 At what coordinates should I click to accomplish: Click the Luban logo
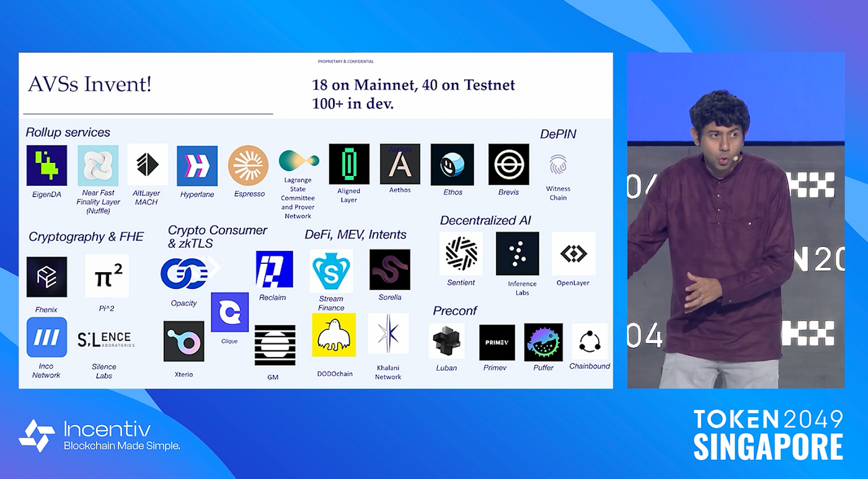click(446, 341)
